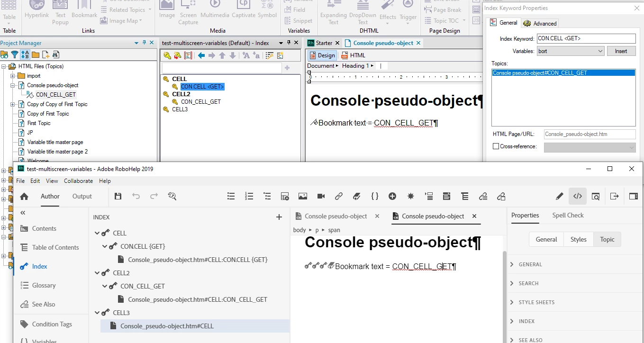644x343 pixels.
Task: Open Glossary in left navigation panel
Action: (44, 285)
